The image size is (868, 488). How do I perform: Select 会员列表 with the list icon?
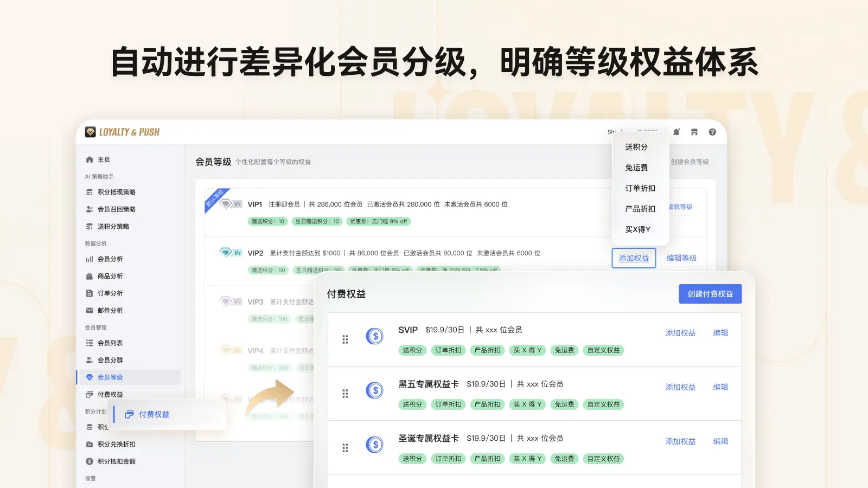[110, 342]
